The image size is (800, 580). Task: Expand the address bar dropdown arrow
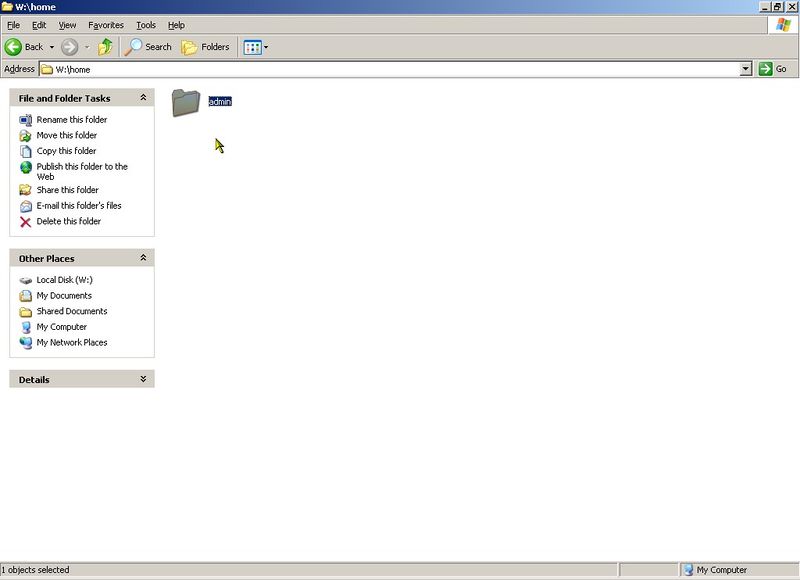(x=745, y=69)
